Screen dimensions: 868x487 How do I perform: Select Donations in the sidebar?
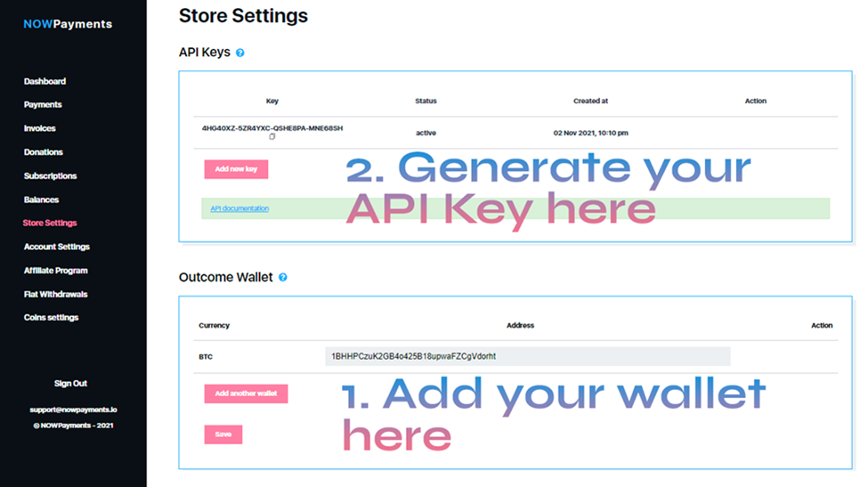point(44,152)
